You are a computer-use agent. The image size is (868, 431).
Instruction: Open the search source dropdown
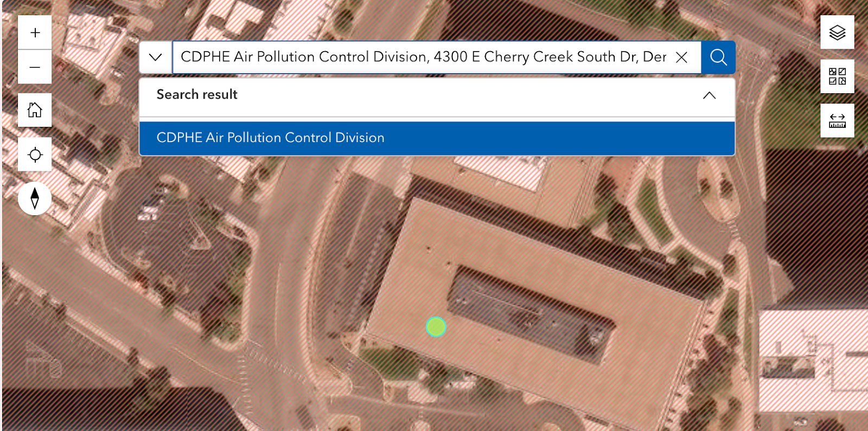point(156,57)
